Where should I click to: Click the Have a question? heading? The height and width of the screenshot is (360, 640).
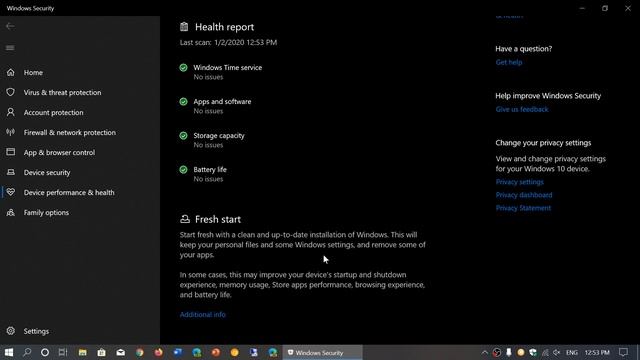524,49
